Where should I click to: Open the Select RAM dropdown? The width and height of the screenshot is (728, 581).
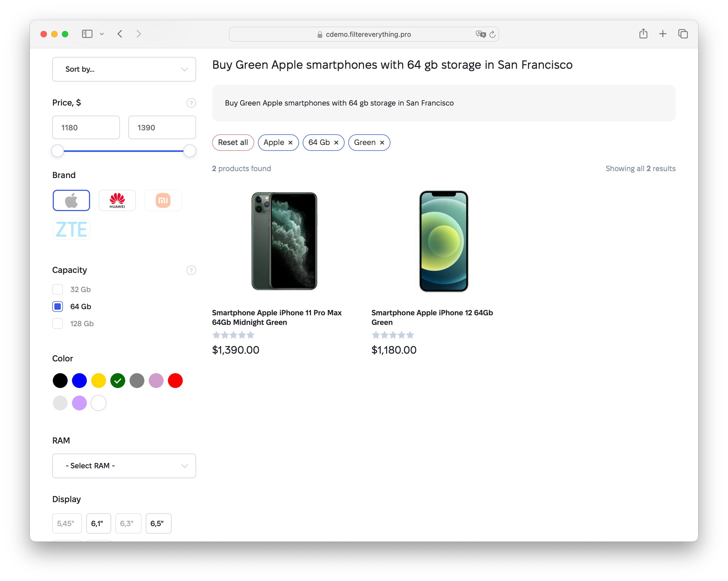coord(124,466)
